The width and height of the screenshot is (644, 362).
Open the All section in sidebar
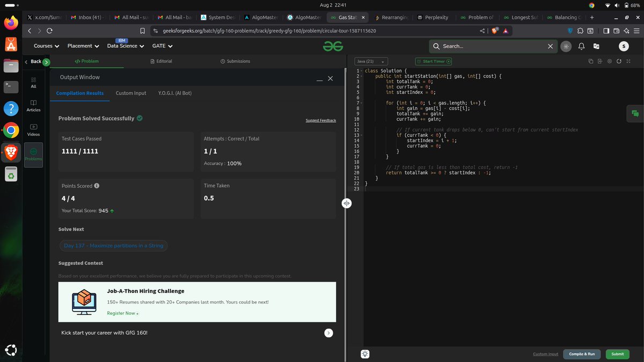click(33, 82)
